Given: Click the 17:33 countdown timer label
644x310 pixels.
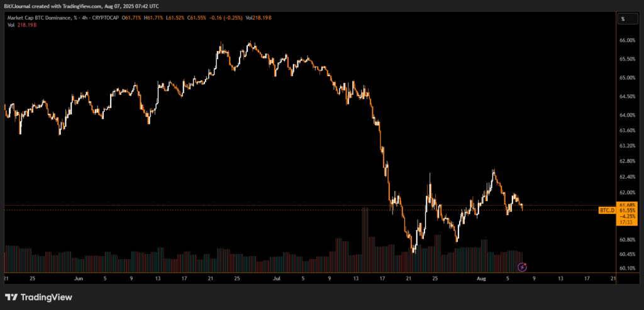Looking at the screenshot, I should [627, 222].
